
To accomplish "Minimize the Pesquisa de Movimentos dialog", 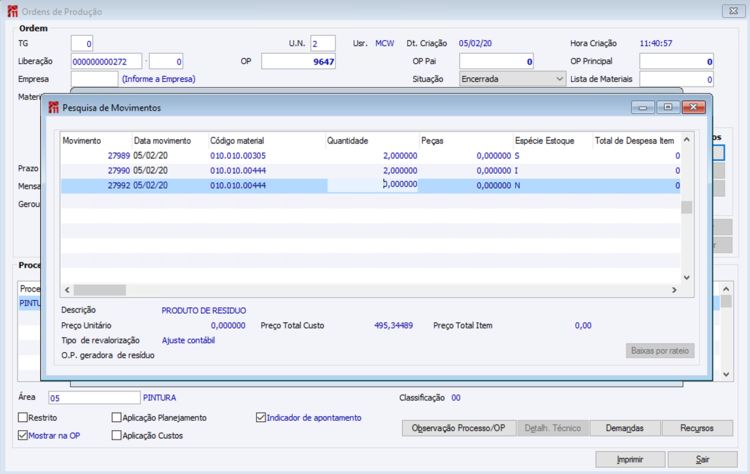I will tap(643, 107).
